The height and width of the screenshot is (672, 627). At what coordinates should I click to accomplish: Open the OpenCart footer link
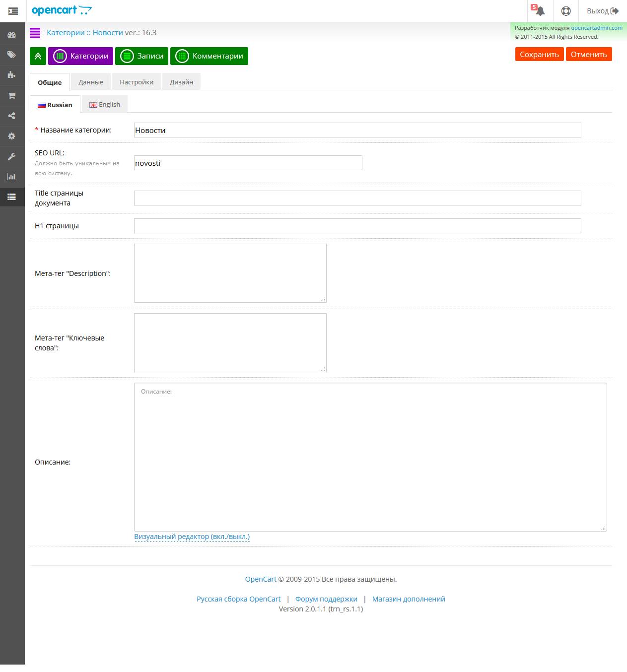click(x=261, y=579)
